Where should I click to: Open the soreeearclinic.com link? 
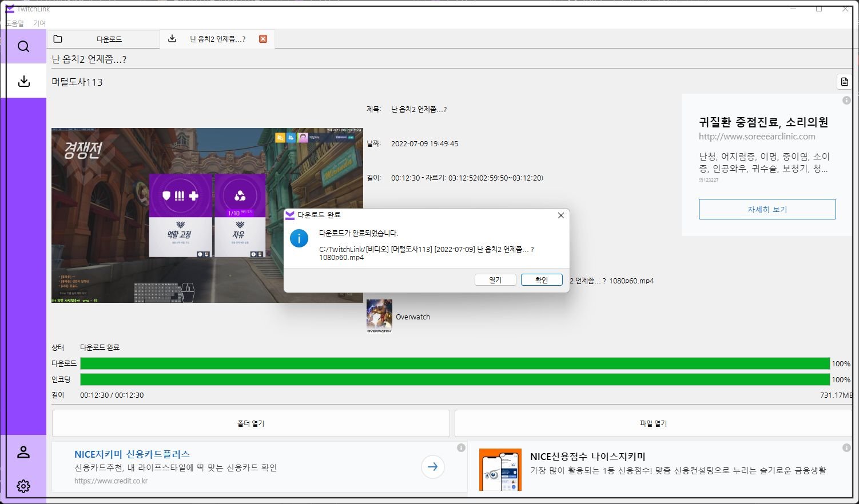pos(757,137)
